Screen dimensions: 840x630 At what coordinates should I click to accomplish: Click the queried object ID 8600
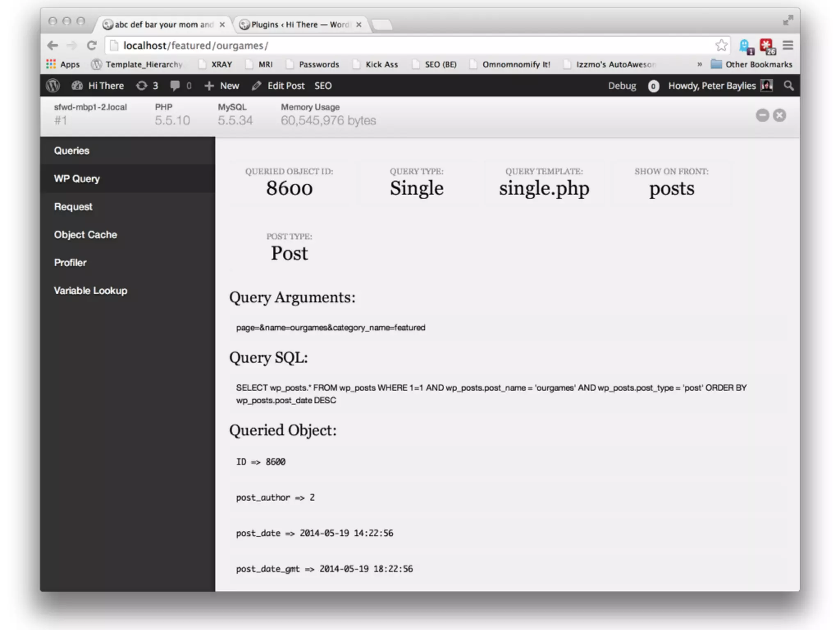point(289,188)
